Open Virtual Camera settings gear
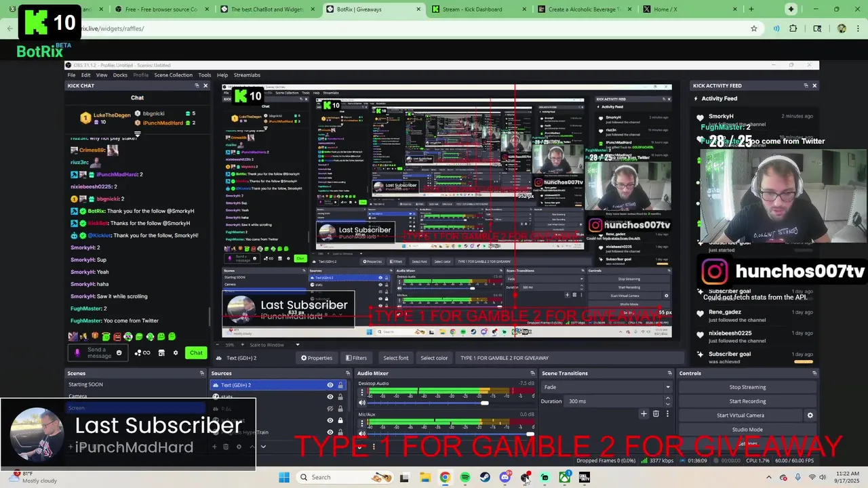The height and width of the screenshot is (488, 868). coord(810,415)
